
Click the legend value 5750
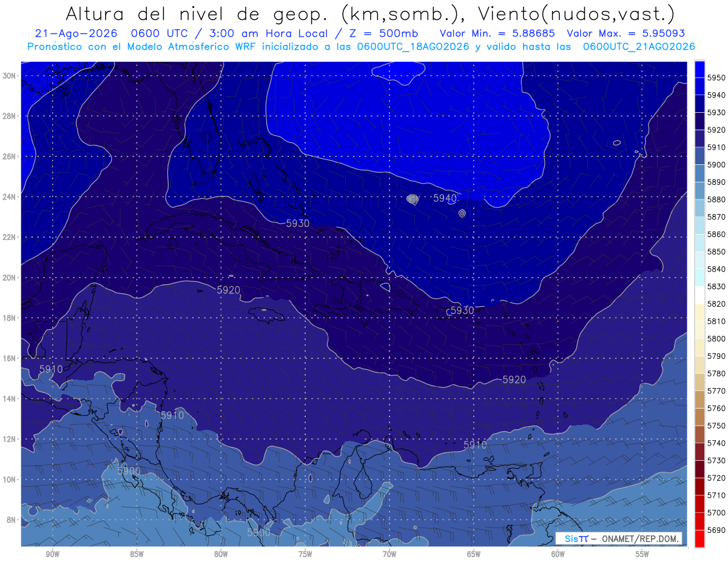716,426
